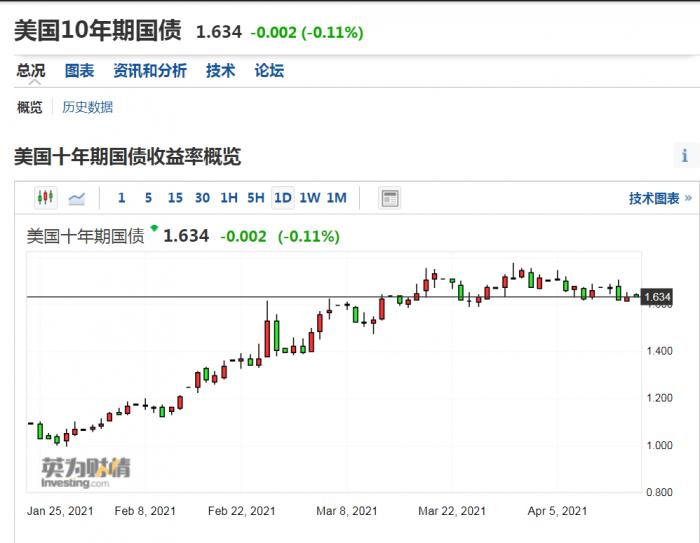This screenshot has height=543, width=700.
Task: Click the 1.634 current price label on axis
Action: click(x=657, y=297)
